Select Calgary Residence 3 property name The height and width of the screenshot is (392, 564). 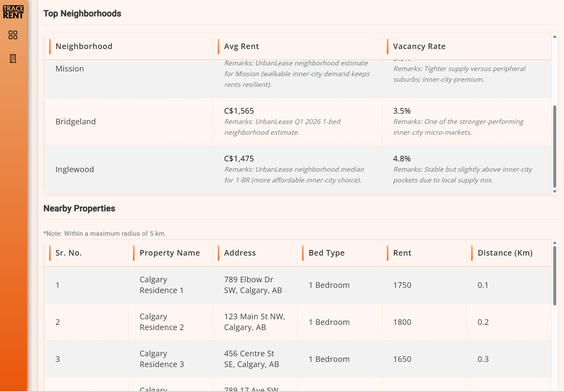(x=162, y=359)
